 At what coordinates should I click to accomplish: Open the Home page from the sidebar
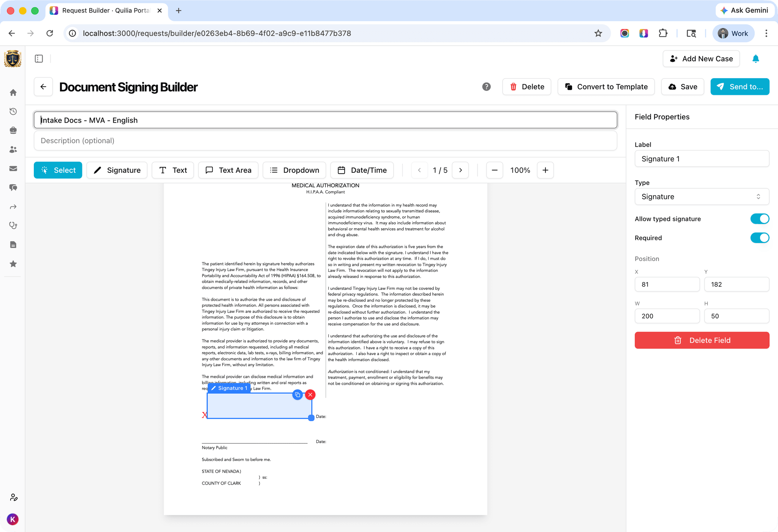(x=13, y=92)
